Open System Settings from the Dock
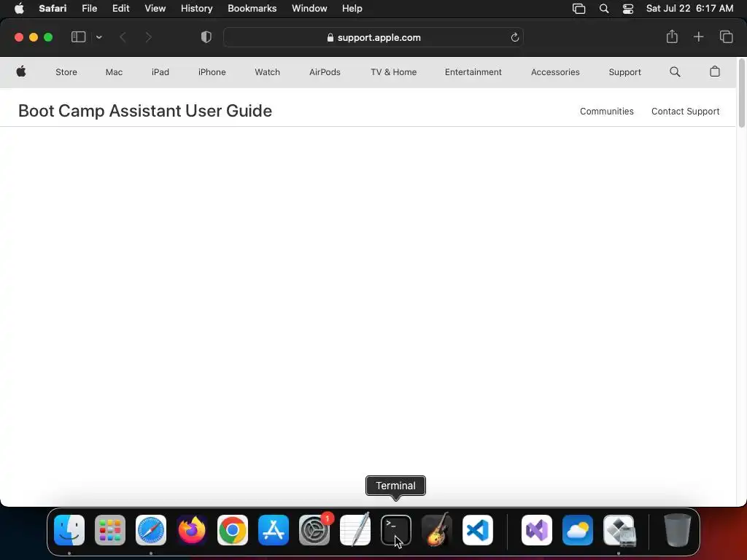Image resolution: width=747 pixels, height=560 pixels. coord(314,529)
